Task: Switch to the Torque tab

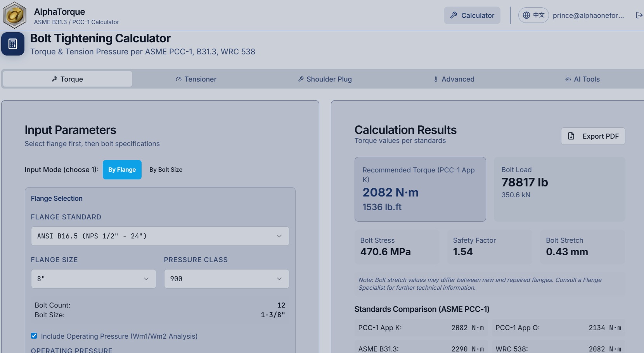Action: (x=68, y=79)
